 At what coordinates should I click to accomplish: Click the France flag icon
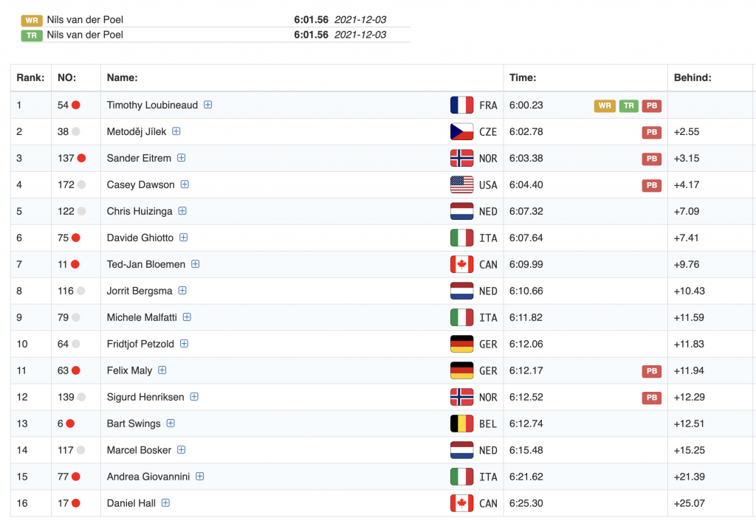pos(461,106)
